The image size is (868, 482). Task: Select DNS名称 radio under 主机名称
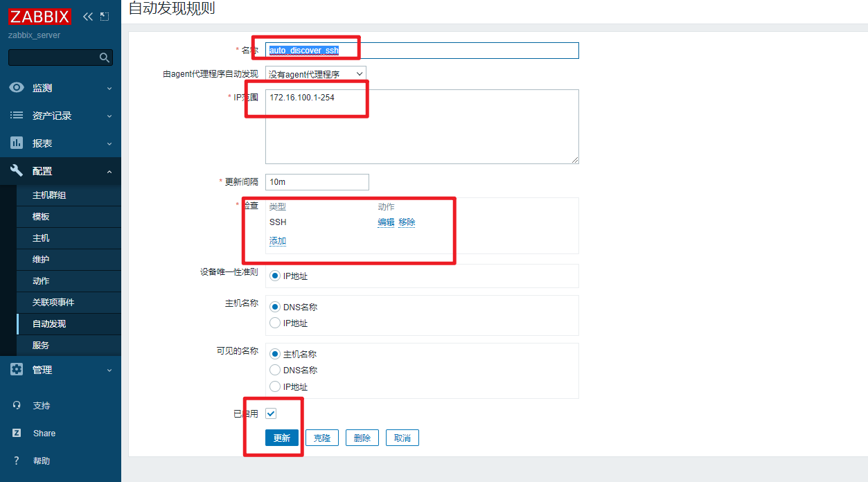(x=275, y=307)
